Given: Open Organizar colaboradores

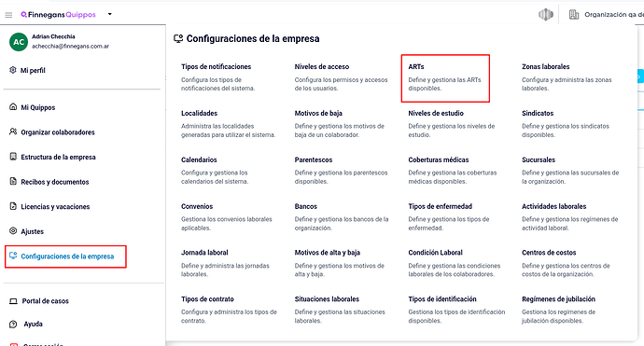Looking at the screenshot, I should click(x=58, y=132).
